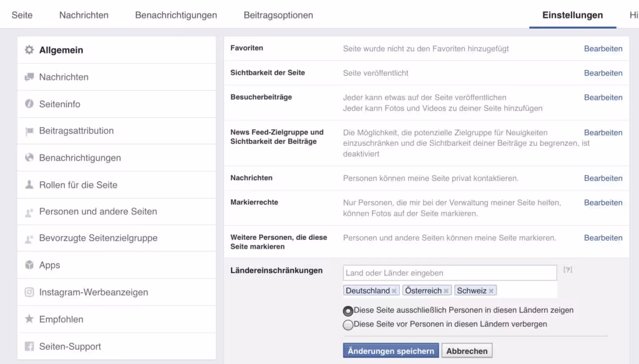The image size is (639, 364).
Task: Click the cube icon beside Apps
Action: point(29,265)
